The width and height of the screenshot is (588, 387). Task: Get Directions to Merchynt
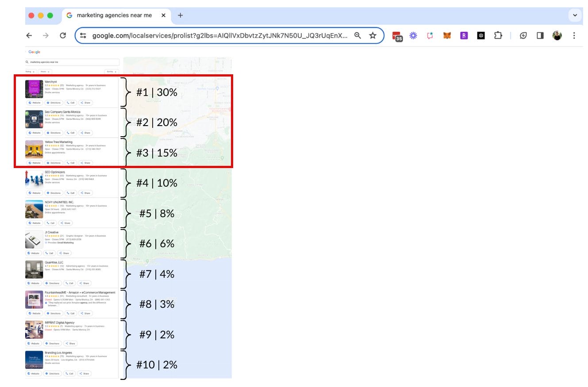pyautogui.click(x=54, y=103)
